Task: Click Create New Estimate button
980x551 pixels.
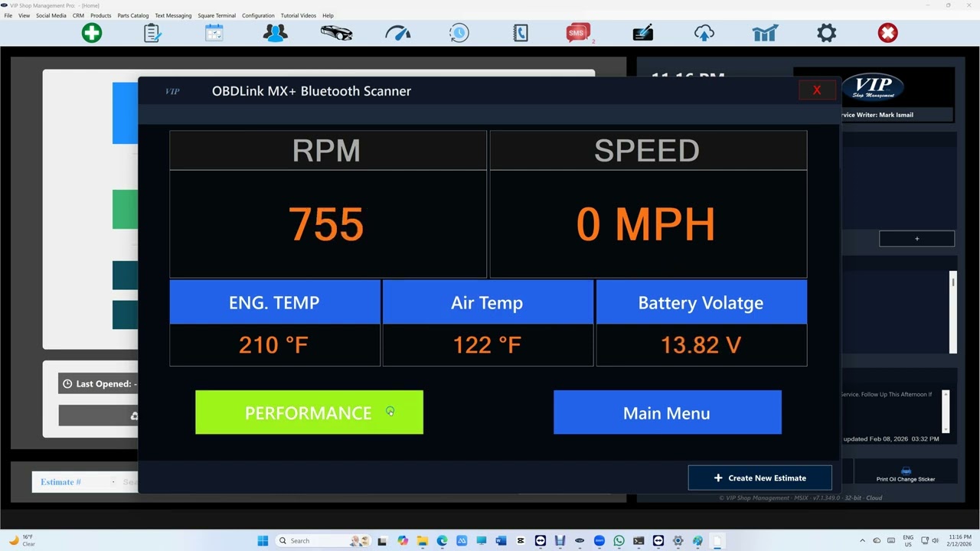Action: pyautogui.click(x=759, y=478)
